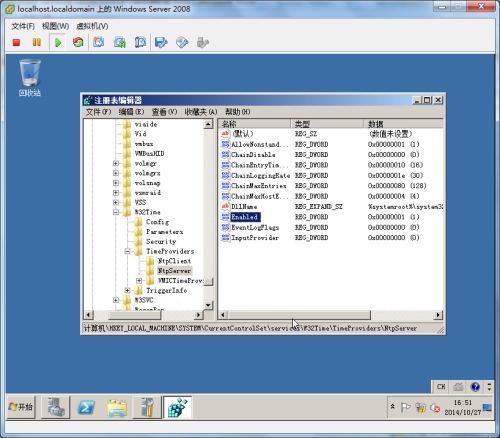This screenshot has width=500, height=438.
Task: Click the 名称 column header
Action: click(x=255, y=124)
